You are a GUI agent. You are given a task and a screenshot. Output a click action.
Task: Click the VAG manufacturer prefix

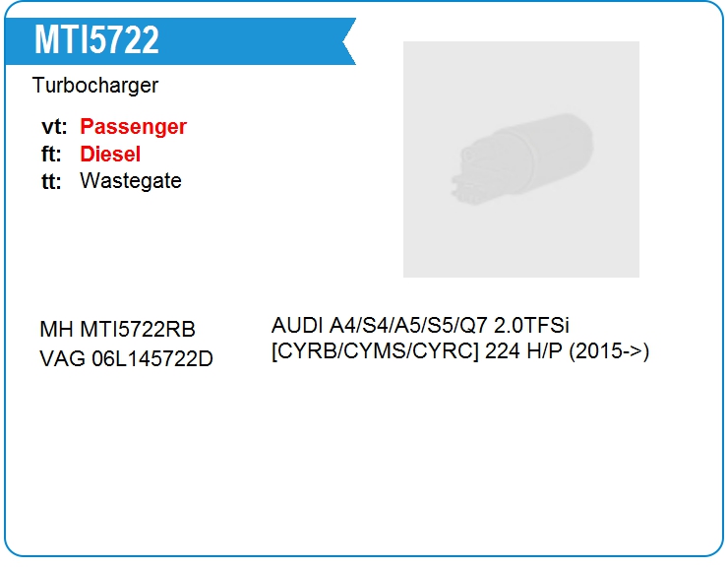[62, 358]
